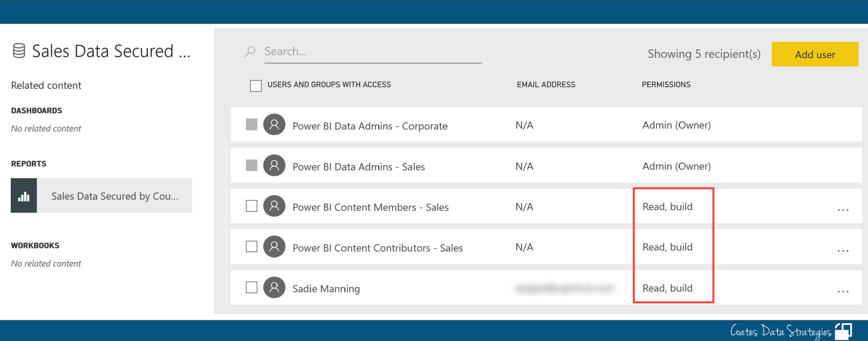
Task: Click the Add user button
Action: 816,54
